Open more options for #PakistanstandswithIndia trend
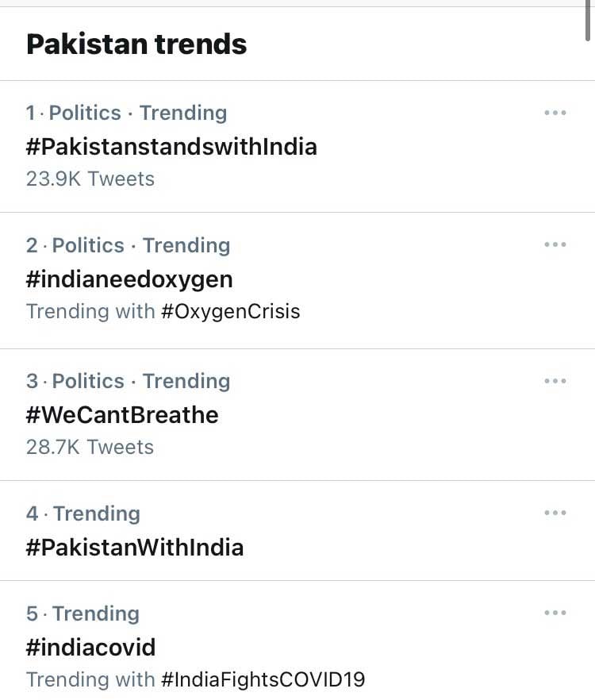This screenshot has width=595, height=700. point(555,113)
